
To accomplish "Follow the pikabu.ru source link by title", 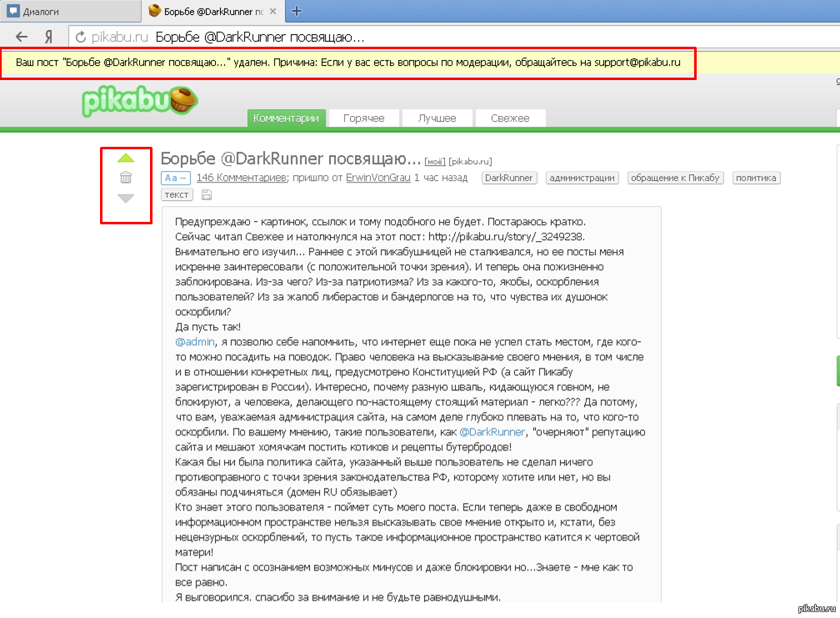I will (470, 161).
